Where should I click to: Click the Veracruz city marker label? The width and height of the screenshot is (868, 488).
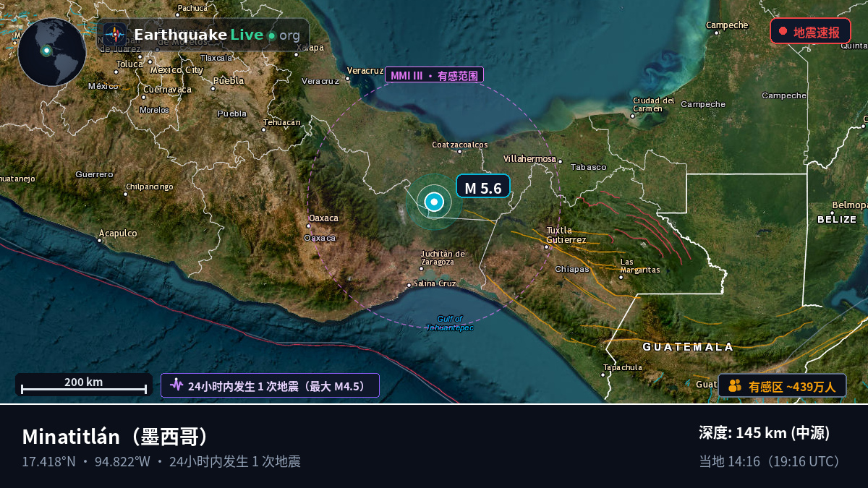pyautogui.click(x=365, y=70)
